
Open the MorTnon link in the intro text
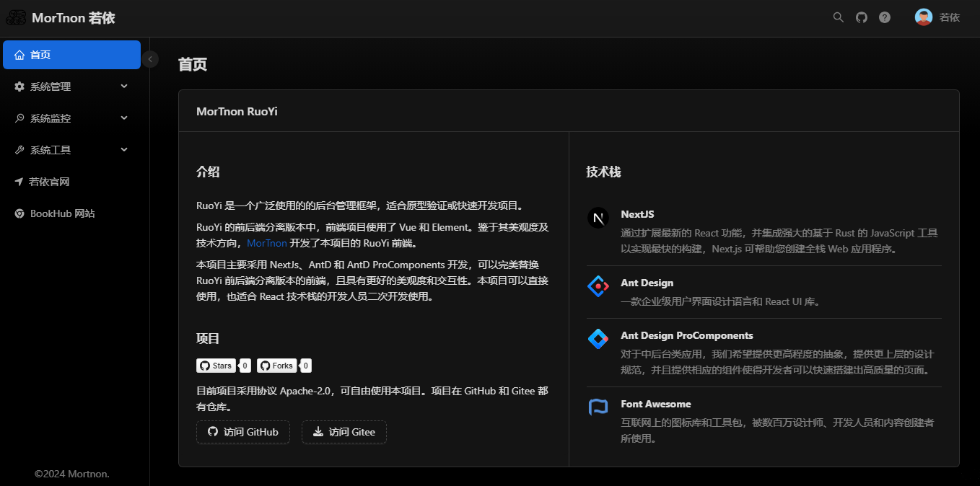coord(267,243)
